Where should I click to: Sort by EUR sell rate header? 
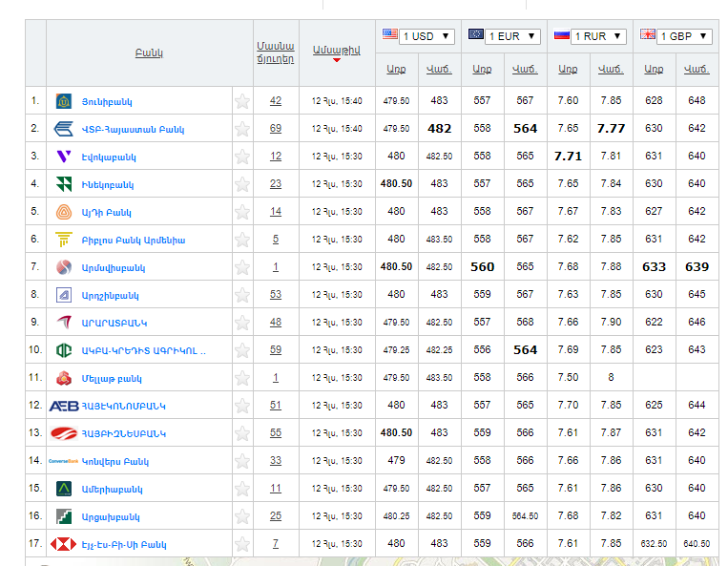[525, 69]
